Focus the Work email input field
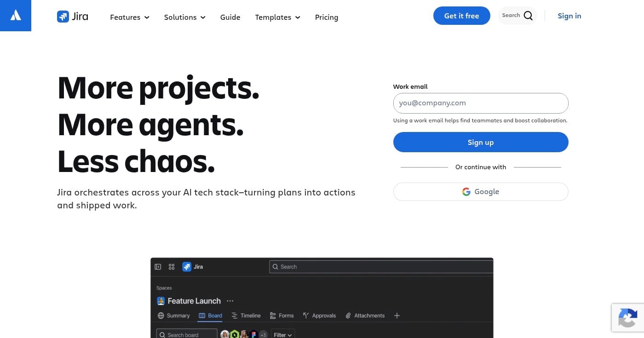Image resolution: width=644 pixels, height=338 pixels. click(481, 103)
